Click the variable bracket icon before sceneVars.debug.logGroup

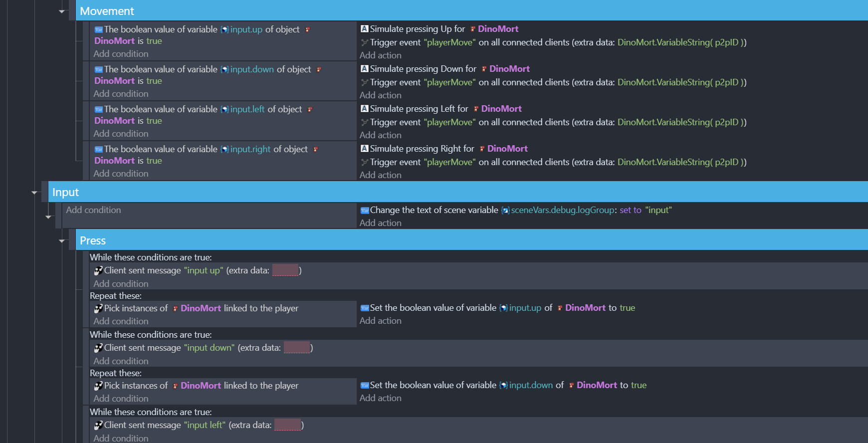pyautogui.click(x=505, y=210)
